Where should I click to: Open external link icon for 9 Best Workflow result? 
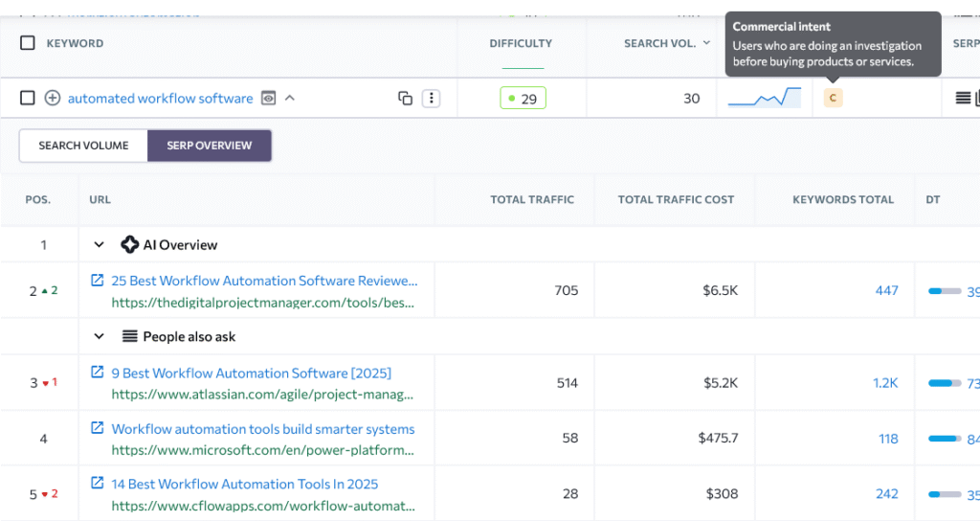pyautogui.click(x=98, y=373)
